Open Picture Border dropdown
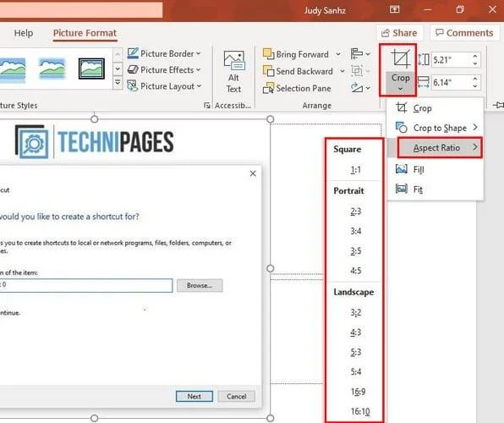 pos(164,53)
